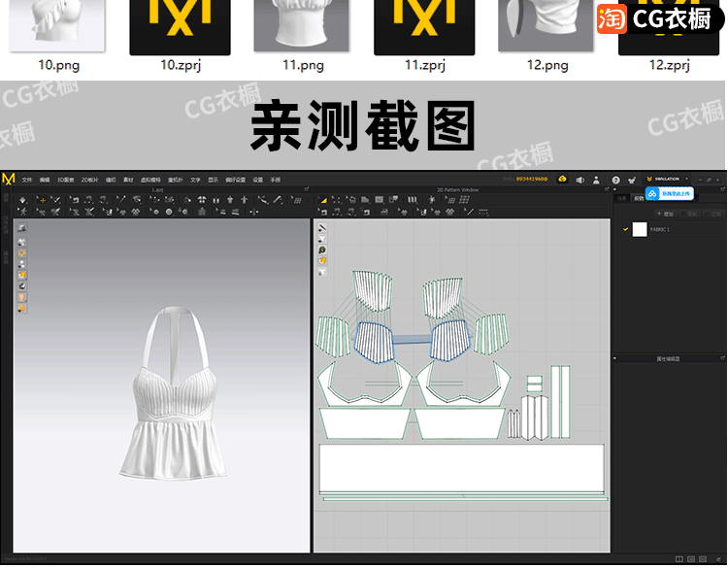Open the user profile icon
The height and width of the screenshot is (568, 728).
coord(597,181)
